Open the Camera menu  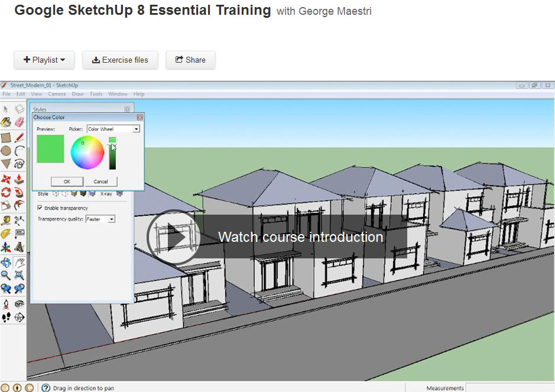tap(57, 94)
